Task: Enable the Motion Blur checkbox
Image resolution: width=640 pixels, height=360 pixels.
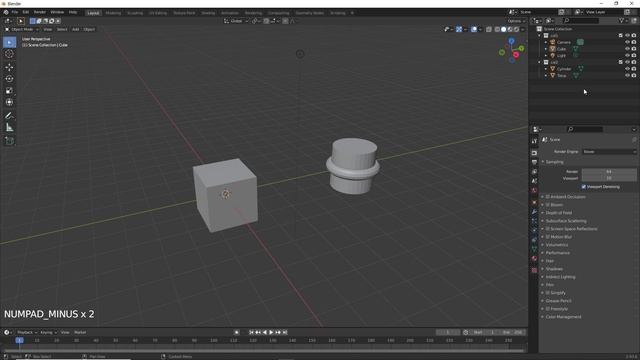Action: click(548, 237)
